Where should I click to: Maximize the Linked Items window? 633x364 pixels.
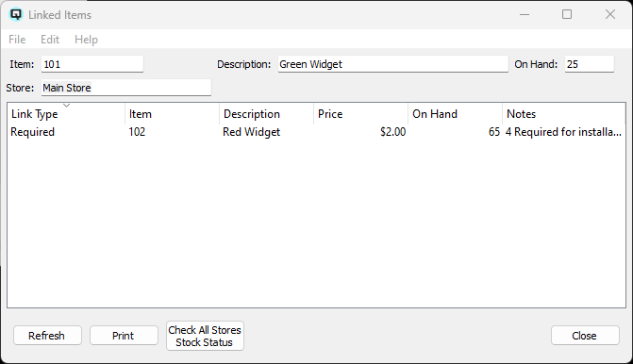[x=567, y=14]
